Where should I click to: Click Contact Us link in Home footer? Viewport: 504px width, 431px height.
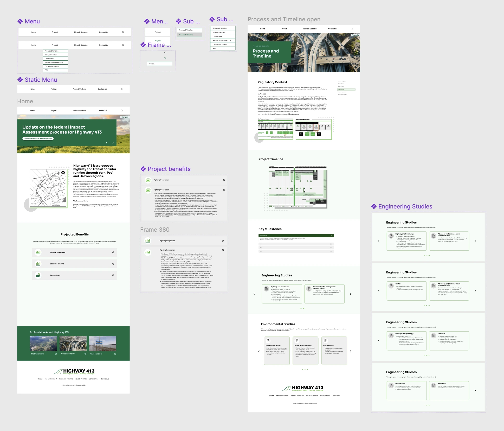point(105,379)
